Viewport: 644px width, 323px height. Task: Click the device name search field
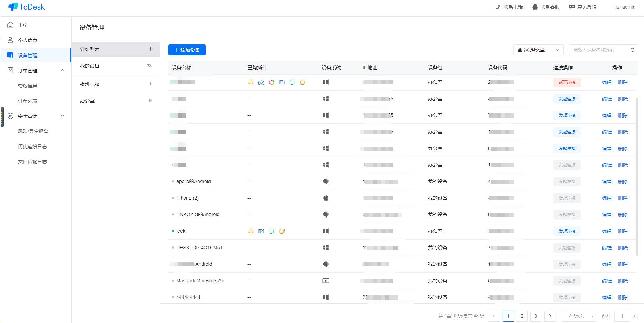tap(599, 50)
